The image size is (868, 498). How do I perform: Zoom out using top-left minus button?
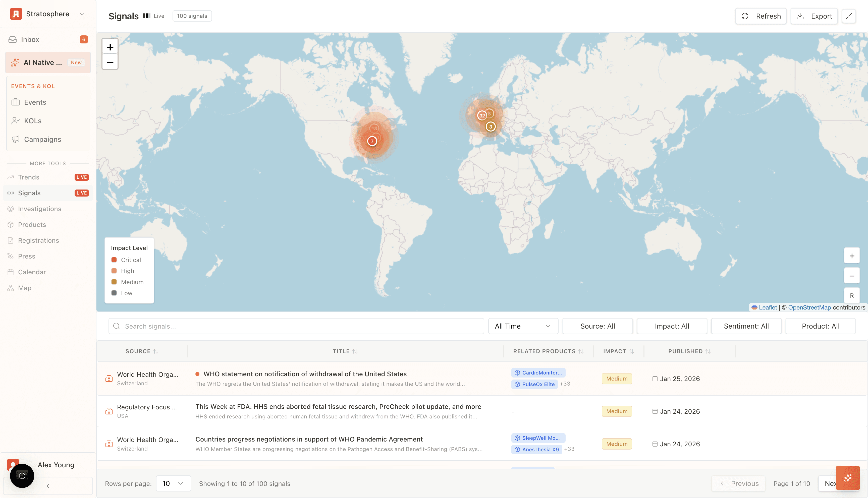pyautogui.click(x=110, y=62)
